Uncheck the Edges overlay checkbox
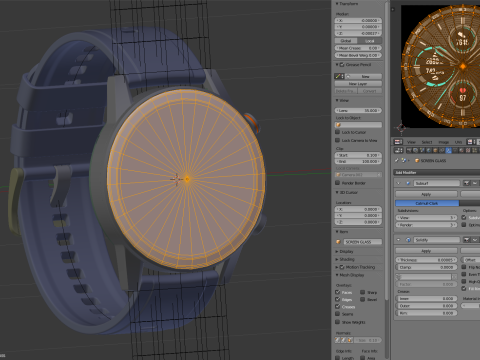Image resolution: width=480 pixels, height=360 pixels. click(338, 299)
